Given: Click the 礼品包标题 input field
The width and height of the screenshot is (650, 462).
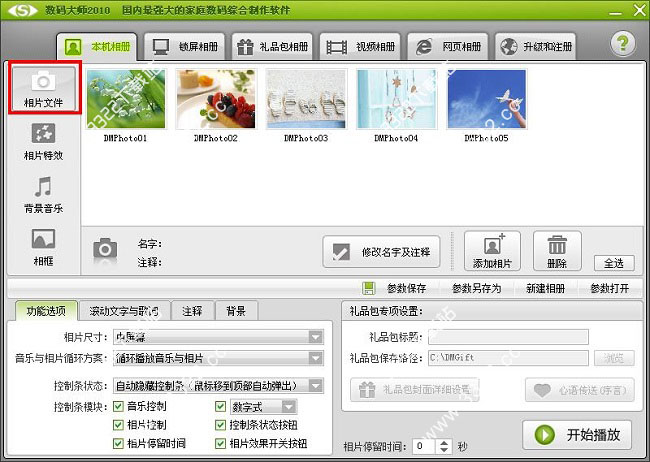Looking at the screenshot, I should point(508,337).
